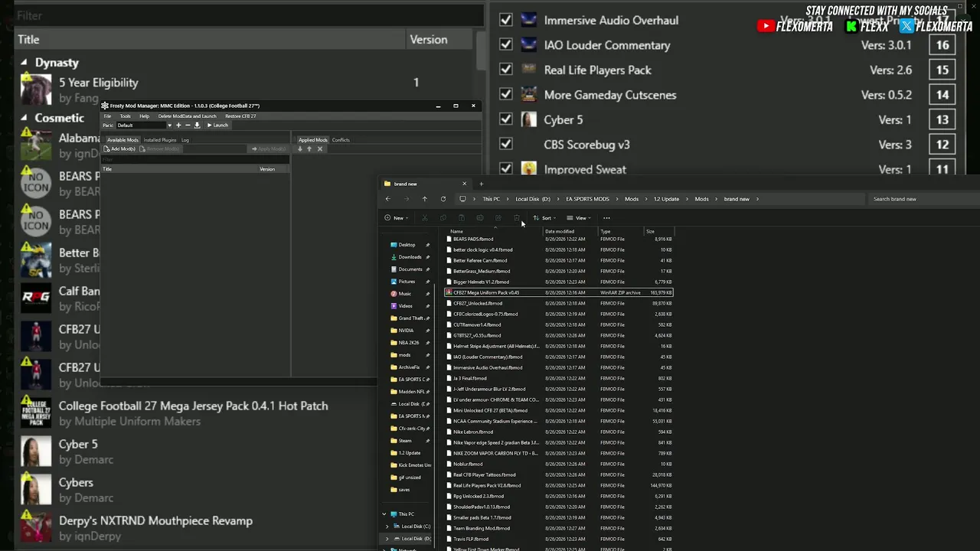
Task: Collapse the This PC tree node
Action: point(384,514)
